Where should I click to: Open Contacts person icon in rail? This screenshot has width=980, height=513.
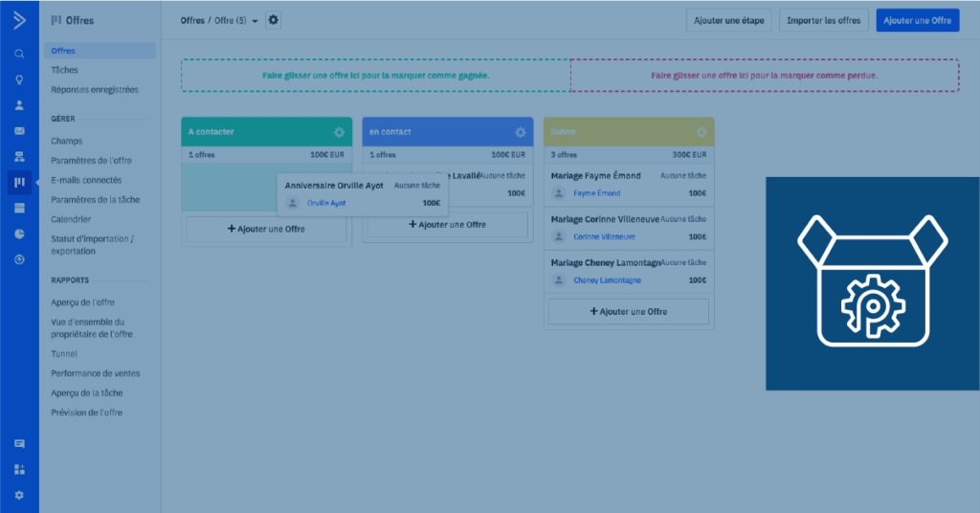pos(19,105)
